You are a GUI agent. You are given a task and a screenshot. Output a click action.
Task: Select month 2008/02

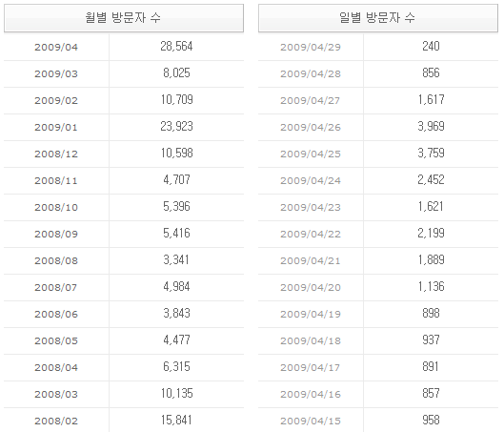pos(56,422)
